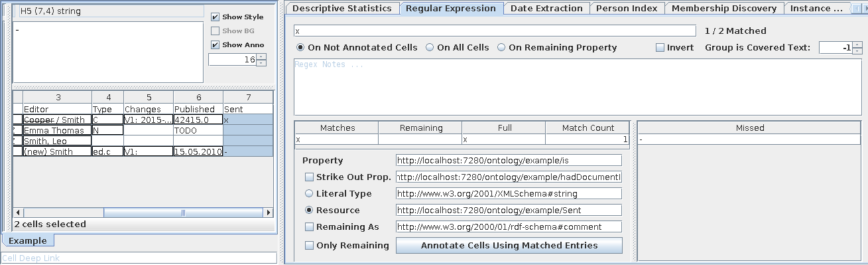
Task: Click the table scrollbar left arrow
Action: pyautogui.click(x=18, y=213)
